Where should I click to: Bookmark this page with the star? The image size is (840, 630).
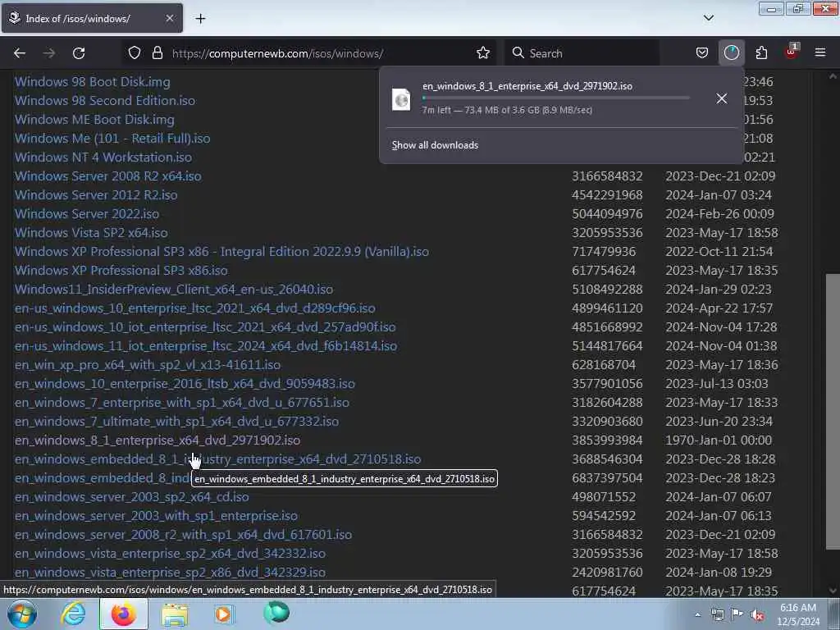tap(482, 53)
